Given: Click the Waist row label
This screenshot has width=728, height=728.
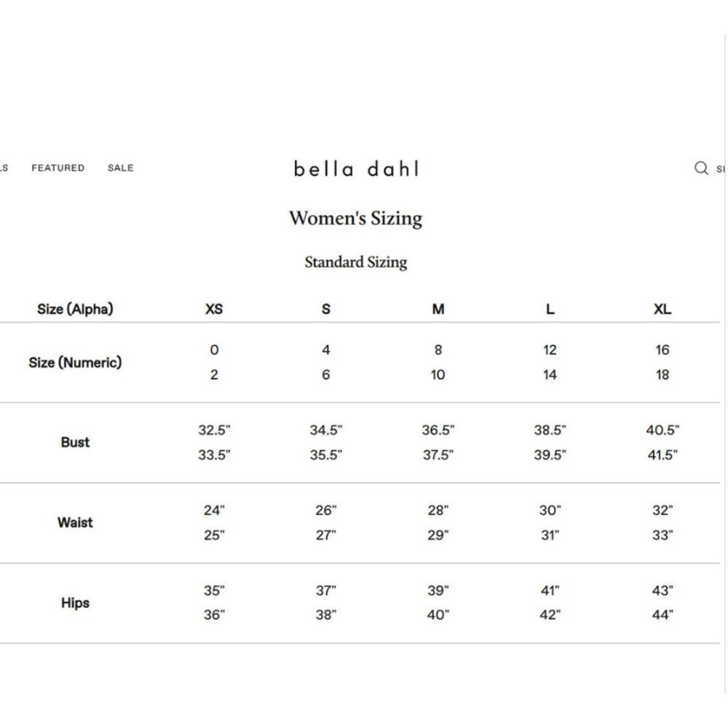Looking at the screenshot, I should click(75, 523).
